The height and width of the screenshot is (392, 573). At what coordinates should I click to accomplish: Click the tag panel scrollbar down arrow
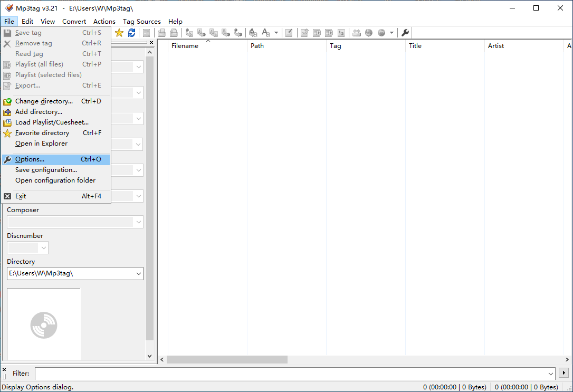[149, 356]
